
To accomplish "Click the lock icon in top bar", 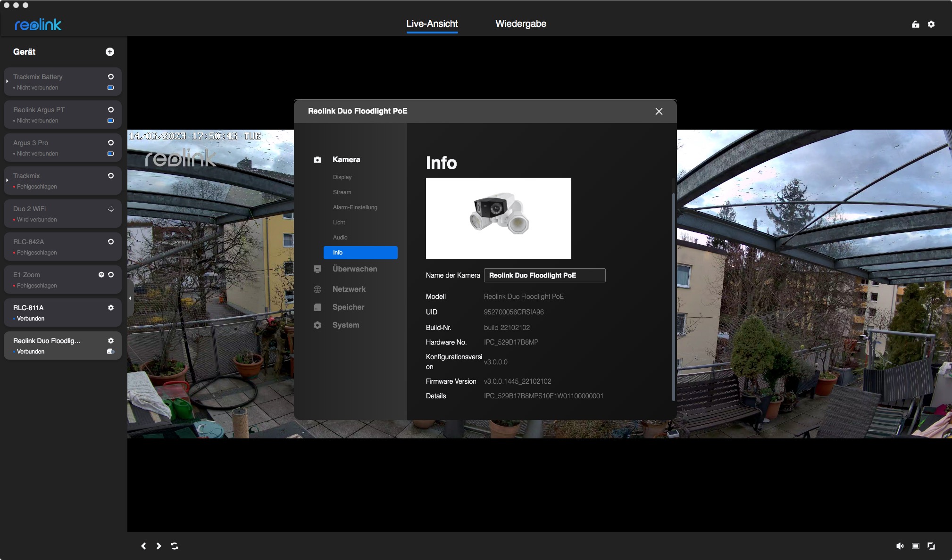I will click(915, 25).
